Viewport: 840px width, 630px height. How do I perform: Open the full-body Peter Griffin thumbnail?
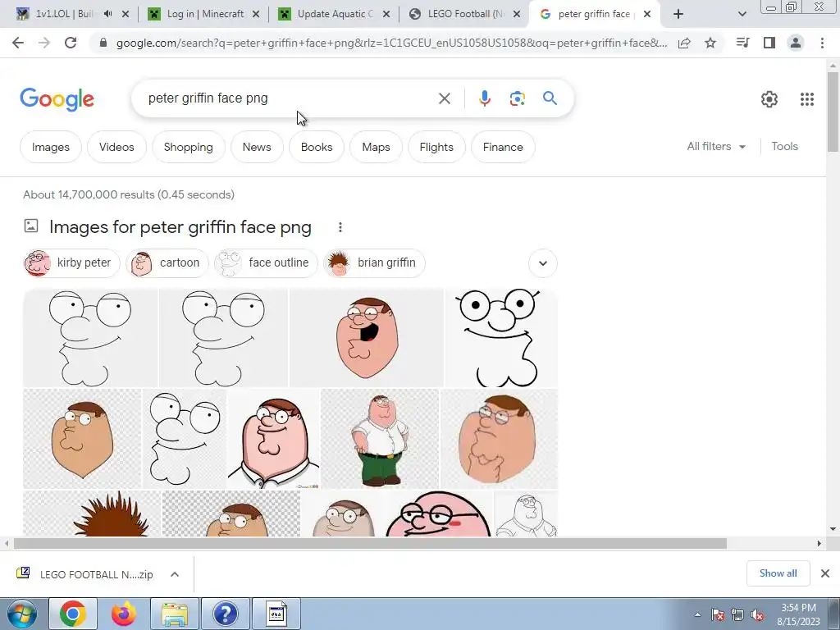[380, 439]
